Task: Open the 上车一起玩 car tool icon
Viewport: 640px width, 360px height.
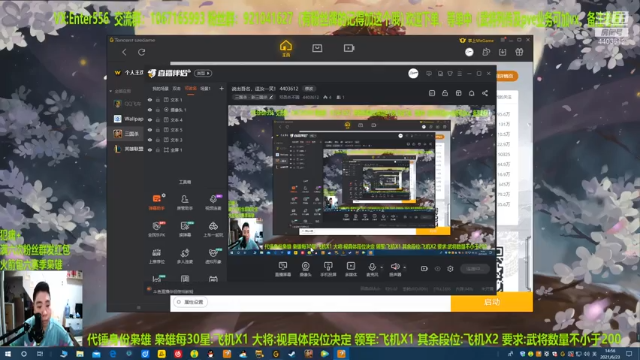Action: pyautogui.click(x=213, y=229)
